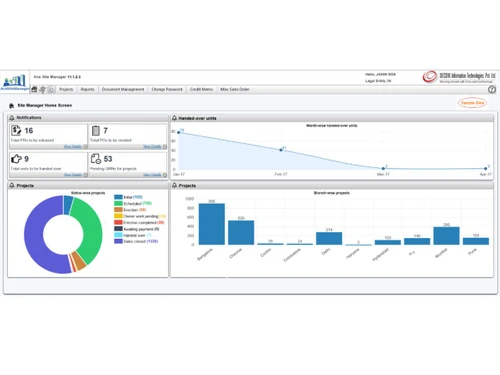The width and height of the screenshot is (500, 375).
Task: Click the Mumbai bar in branch chart
Action: click(x=446, y=236)
